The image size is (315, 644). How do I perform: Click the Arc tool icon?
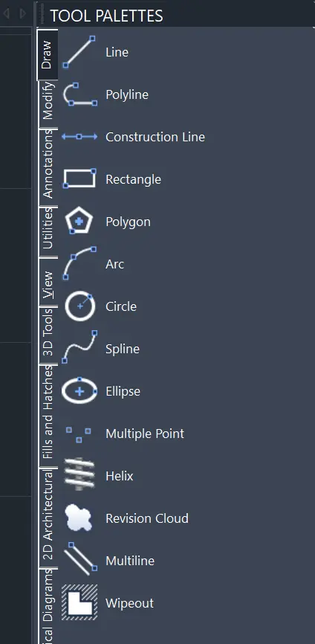pos(79,264)
